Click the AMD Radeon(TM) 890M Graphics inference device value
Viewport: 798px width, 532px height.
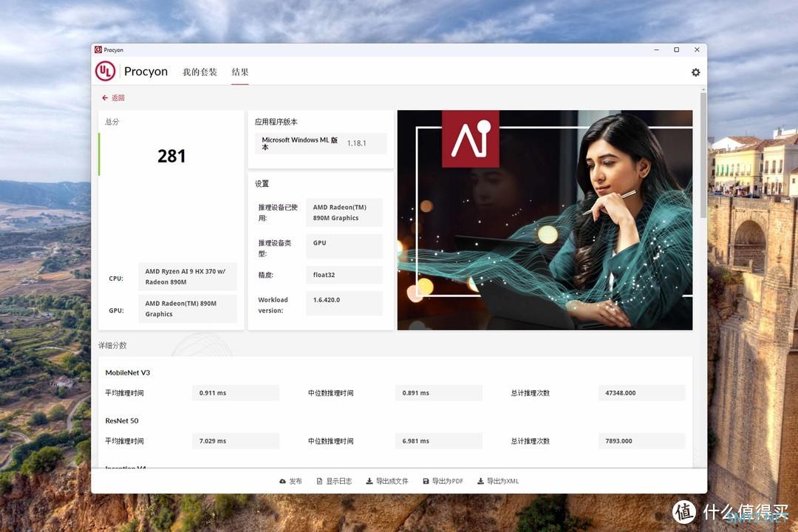click(x=344, y=212)
